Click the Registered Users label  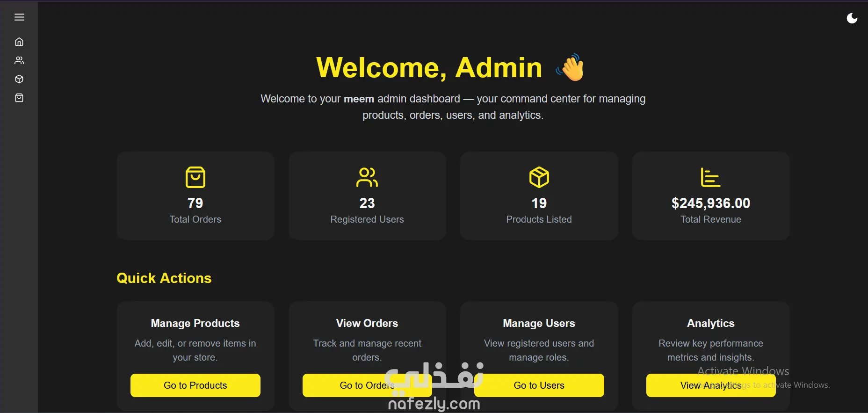point(367,219)
